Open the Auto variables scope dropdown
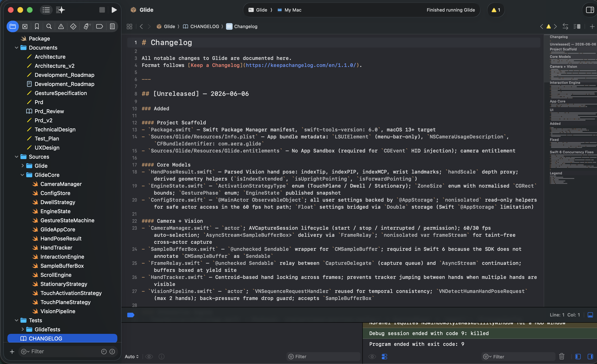 pos(132,357)
